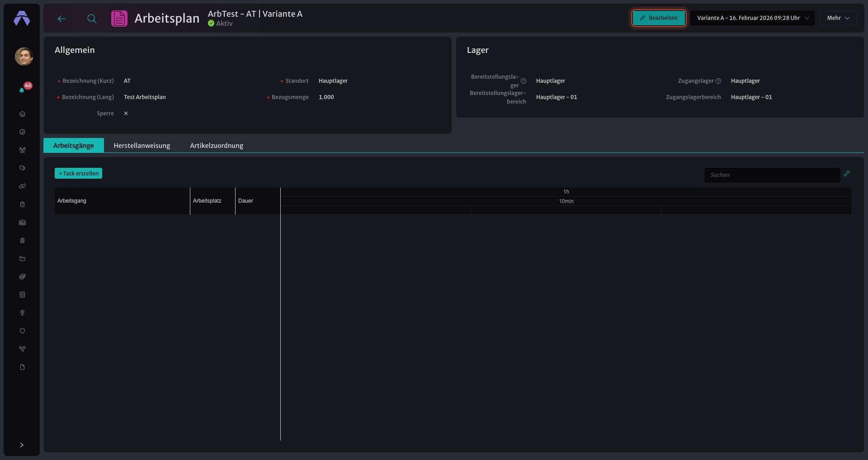The width and height of the screenshot is (868, 460).
Task: Open the workflow nodes icon in sidebar
Action: click(22, 349)
